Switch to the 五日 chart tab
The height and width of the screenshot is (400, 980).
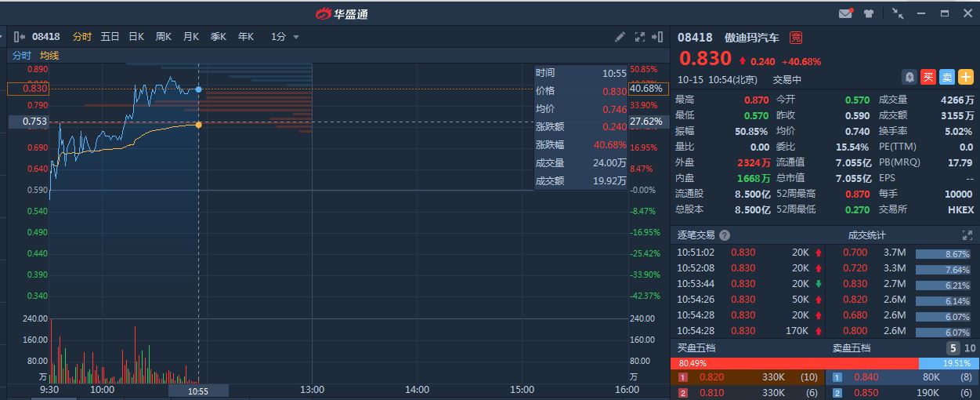pyautogui.click(x=110, y=36)
